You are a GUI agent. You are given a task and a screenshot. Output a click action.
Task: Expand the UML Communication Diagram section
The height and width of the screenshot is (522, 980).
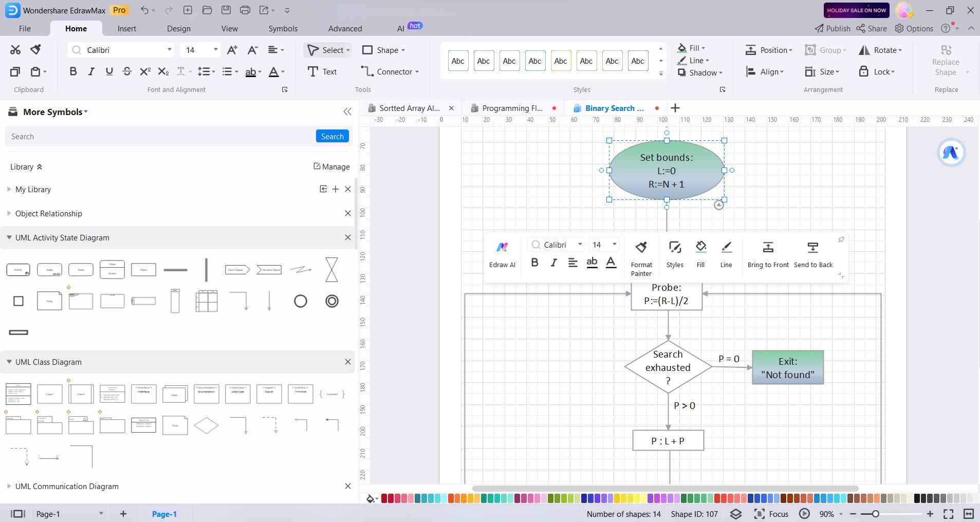pos(9,486)
